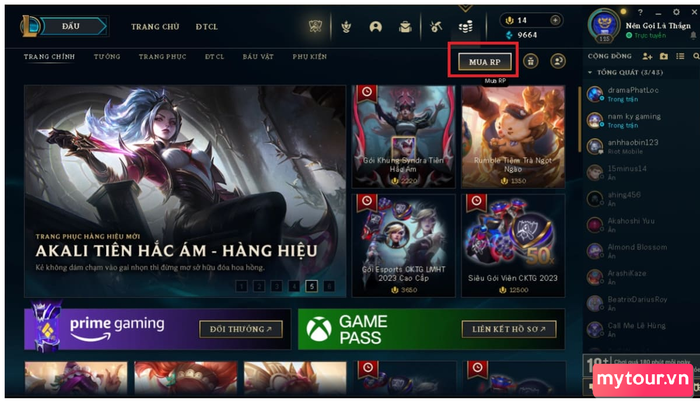Collapse the TỔNG QUÁT friends group

point(590,72)
